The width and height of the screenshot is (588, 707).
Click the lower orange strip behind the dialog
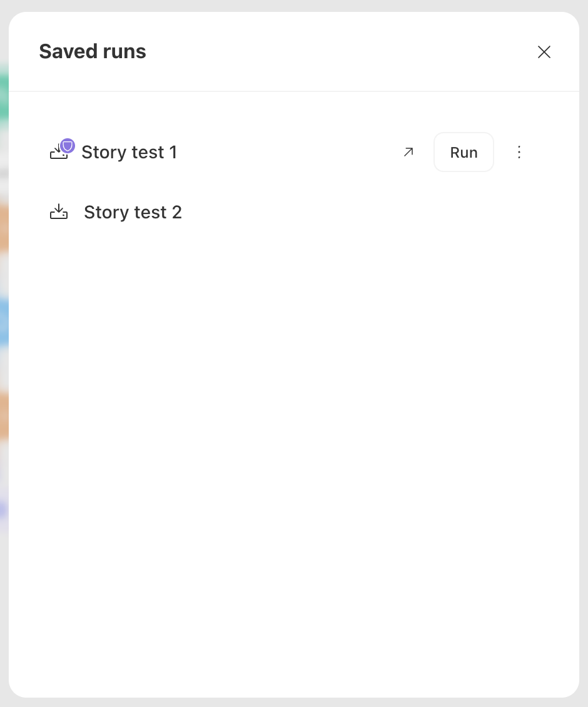coord(4,415)
